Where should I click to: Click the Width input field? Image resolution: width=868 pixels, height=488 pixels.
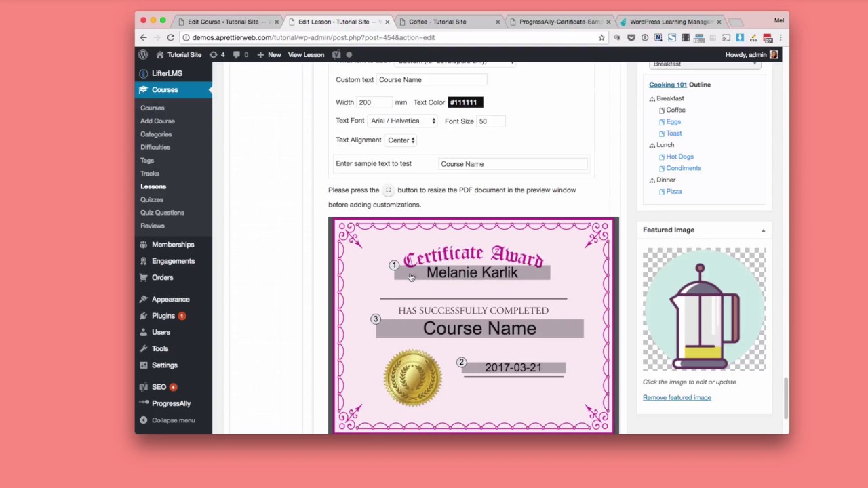(374, 102)
